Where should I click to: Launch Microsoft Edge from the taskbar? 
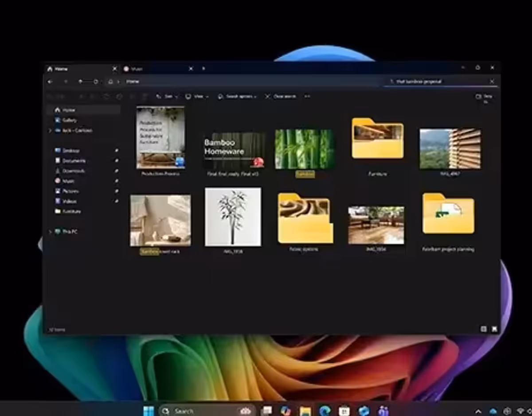(325, 411)
